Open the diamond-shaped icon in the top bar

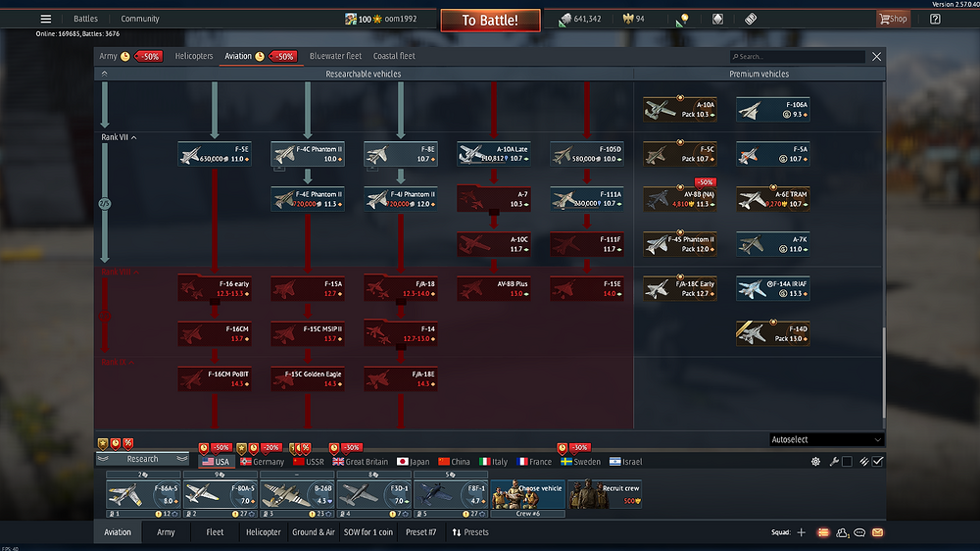coord(717,19)
